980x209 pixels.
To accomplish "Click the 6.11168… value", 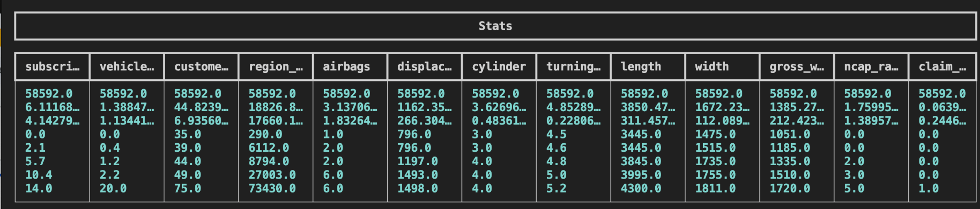I will click(53, 107).
